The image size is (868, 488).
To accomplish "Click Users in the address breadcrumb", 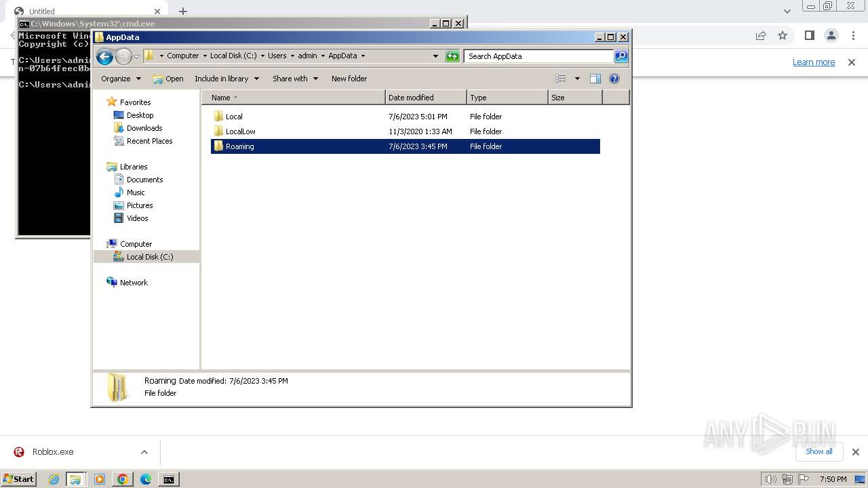I will coord(277,56).
